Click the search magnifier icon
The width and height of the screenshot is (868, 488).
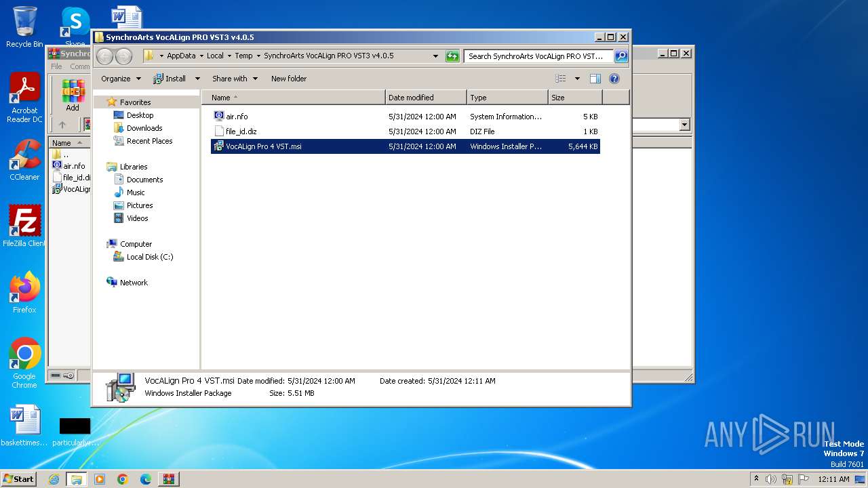click(x=621, y=56)
